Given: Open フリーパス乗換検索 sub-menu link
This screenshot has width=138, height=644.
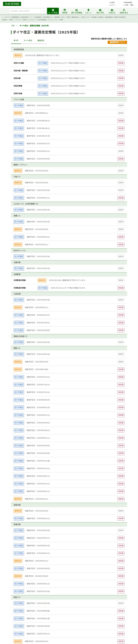Looking at the screenshot, I should [x=35, y=17].
